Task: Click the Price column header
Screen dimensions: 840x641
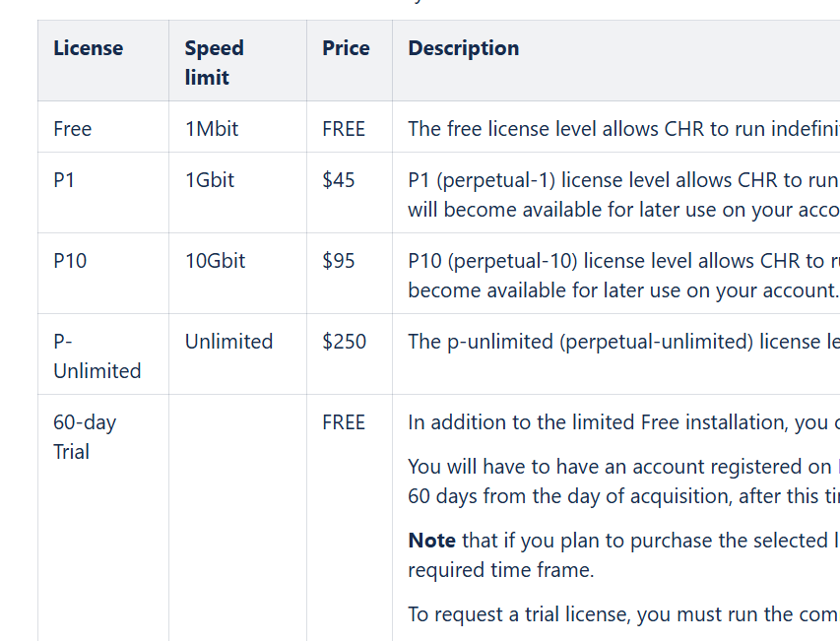Action: (x=346, y=48)
